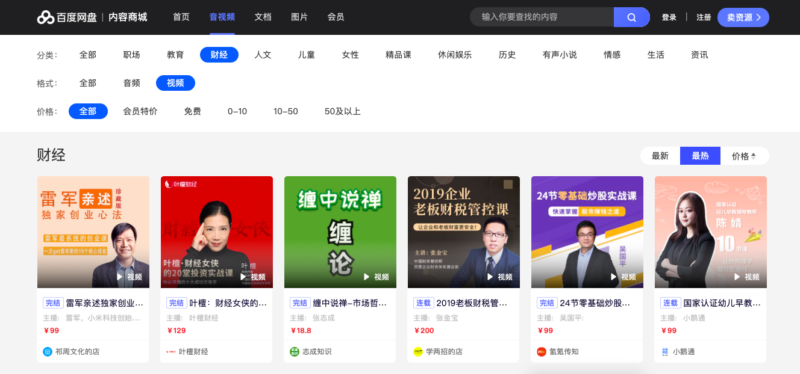Viewport: 800px width, 374px height.
Task: Click the 志成知识 shop avatar icon
Action: pos(294,352)
